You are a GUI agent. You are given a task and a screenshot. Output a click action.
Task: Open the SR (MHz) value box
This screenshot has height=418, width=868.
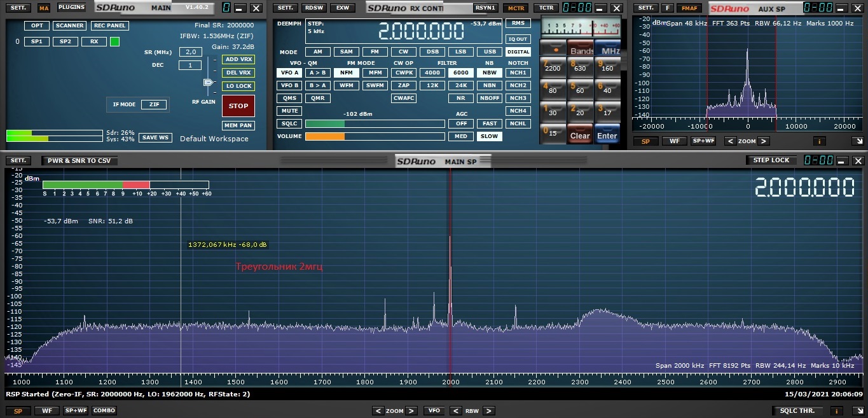pyautogui.click(x=190, y=52)
